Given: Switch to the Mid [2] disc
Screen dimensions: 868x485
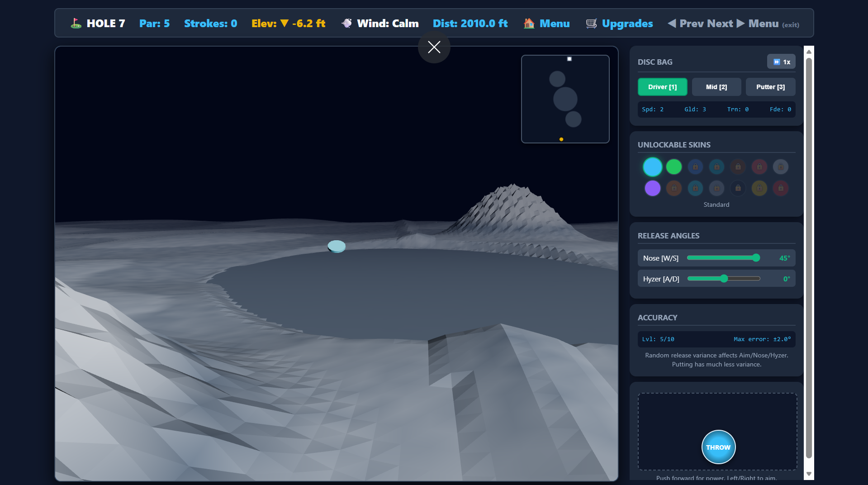Looking at the screenshot, I should 716,87.
